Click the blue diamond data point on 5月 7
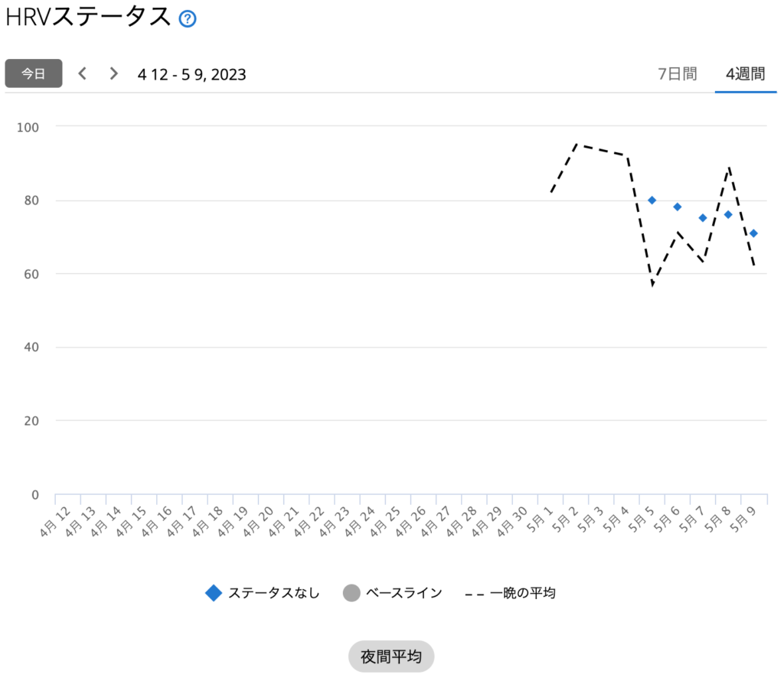This screenshot has height=684, width=784. pyautogui.click(x=703, y=218)
